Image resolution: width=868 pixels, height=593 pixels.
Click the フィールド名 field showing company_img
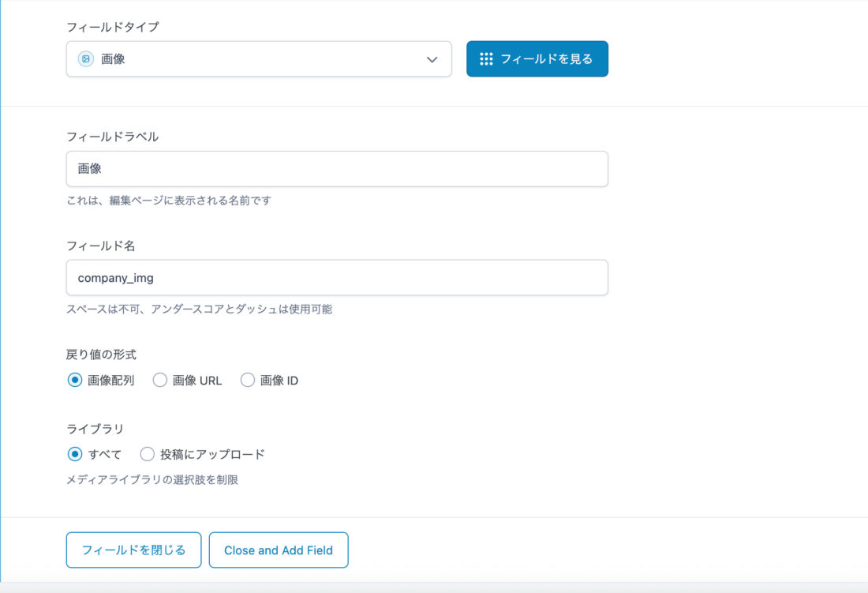pos(337,277)
